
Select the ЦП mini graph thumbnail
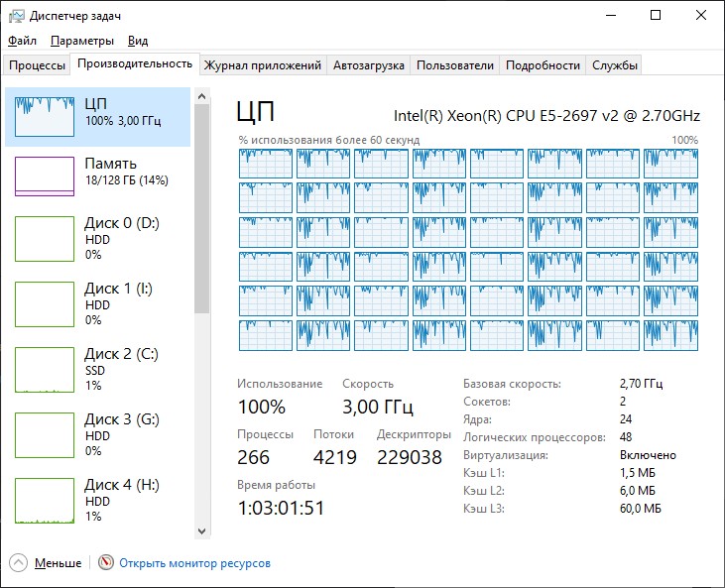[x=45, y=117]
